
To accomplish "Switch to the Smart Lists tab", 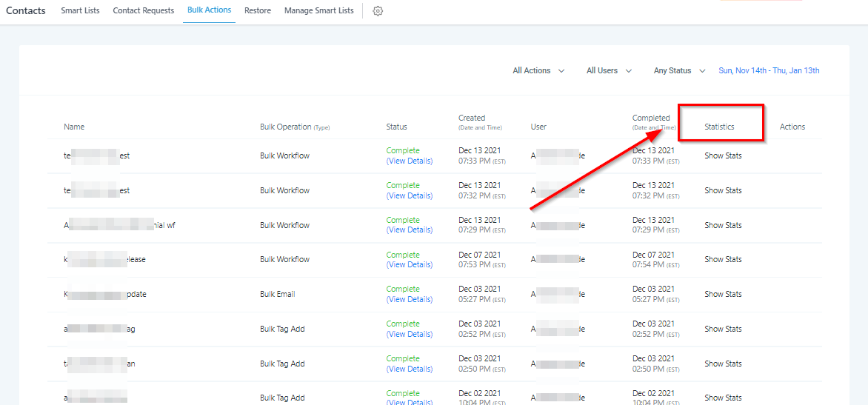I will coord(81,11).
